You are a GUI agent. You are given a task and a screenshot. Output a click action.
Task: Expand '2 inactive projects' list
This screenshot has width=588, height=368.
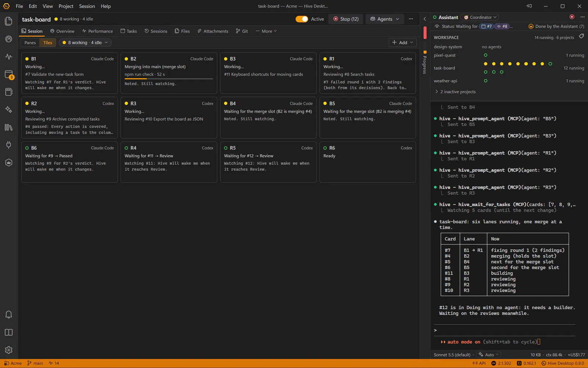tap(455, 92)
